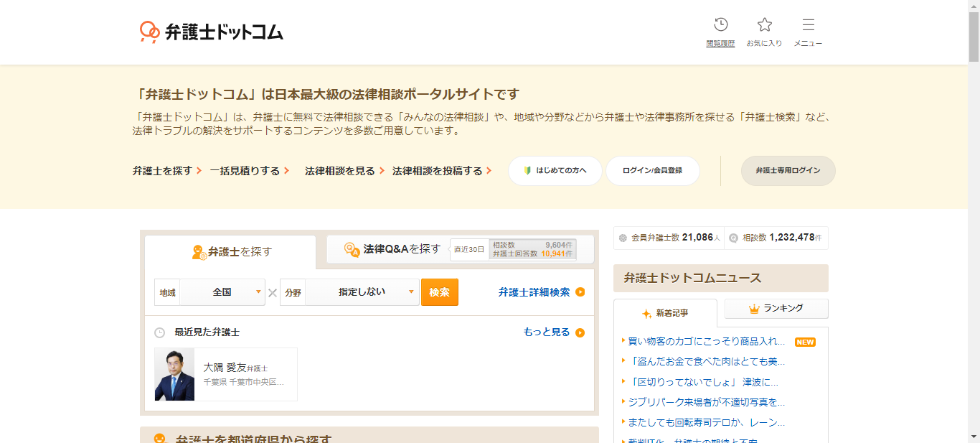This screenshot has width=980, height=443.
Task: Open the 大隅 愛友 lawyer photo
Action: click(174, 374)
